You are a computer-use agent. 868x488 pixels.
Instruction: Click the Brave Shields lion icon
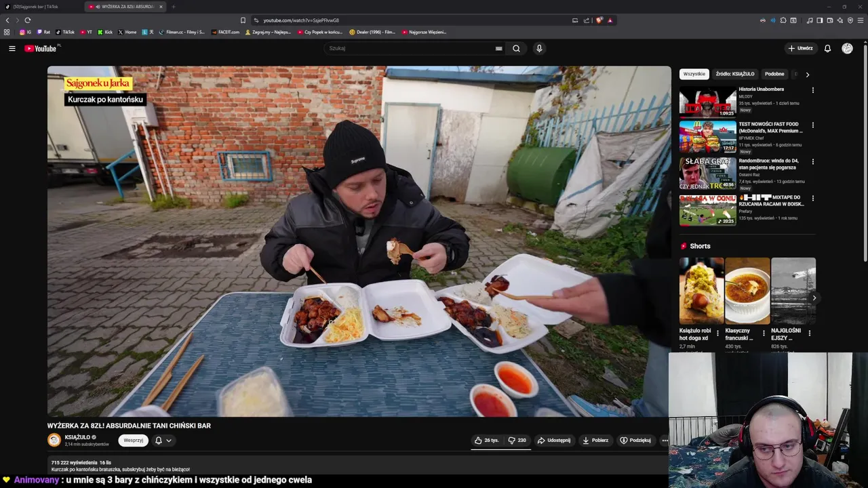(599, 20)
